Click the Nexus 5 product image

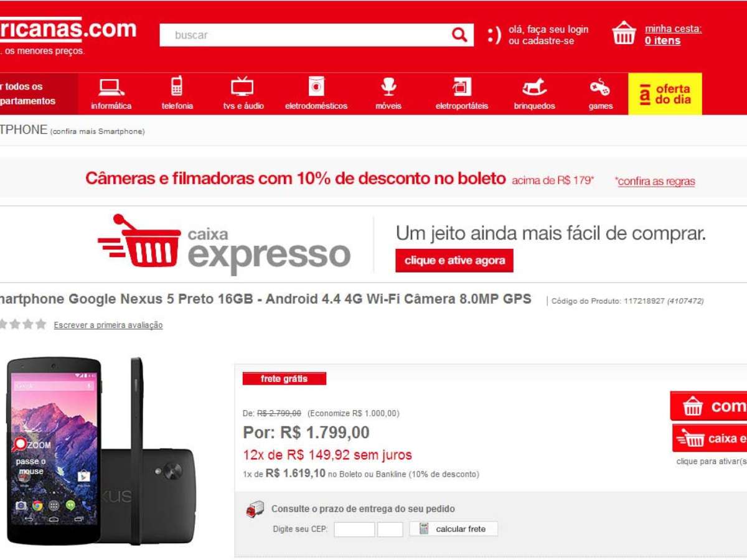tap(100, 451)
